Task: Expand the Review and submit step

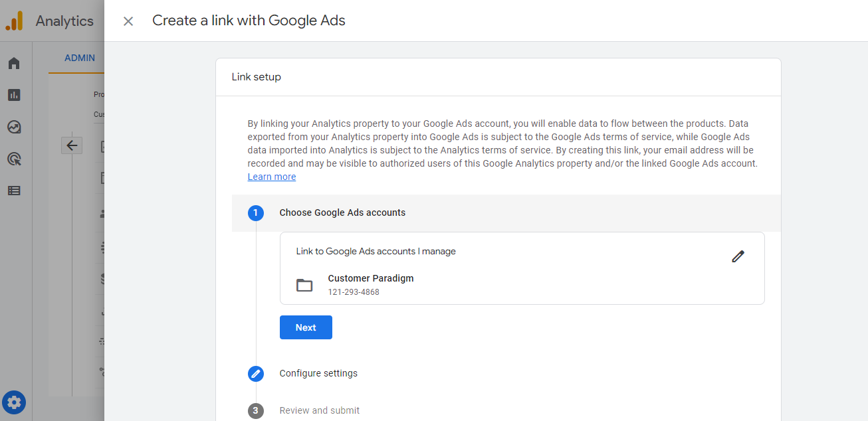Action: pyautogui.click(x=320, y=410)
